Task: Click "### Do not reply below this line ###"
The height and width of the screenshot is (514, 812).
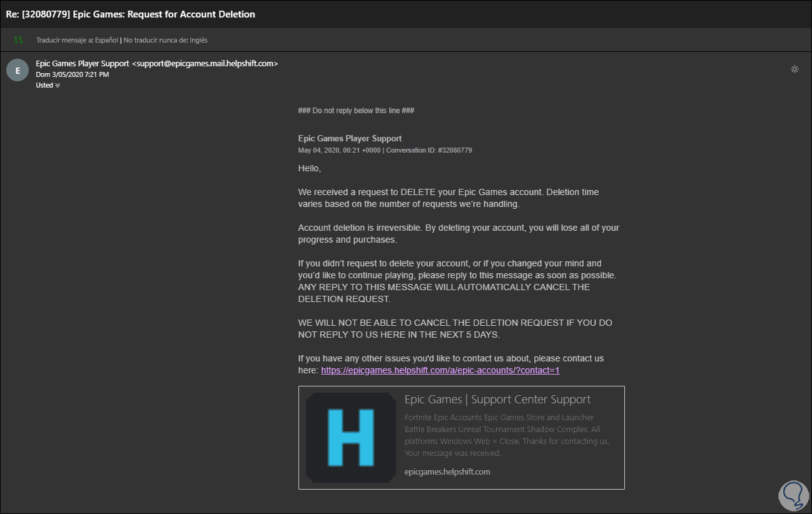Action: click(356, 111)
